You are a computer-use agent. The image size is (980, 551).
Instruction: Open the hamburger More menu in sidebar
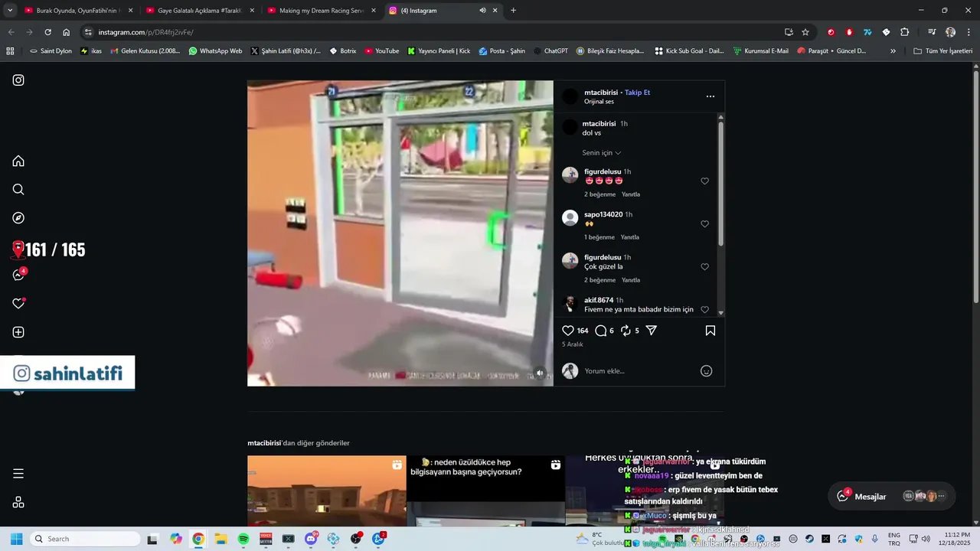tap(18, 474)
